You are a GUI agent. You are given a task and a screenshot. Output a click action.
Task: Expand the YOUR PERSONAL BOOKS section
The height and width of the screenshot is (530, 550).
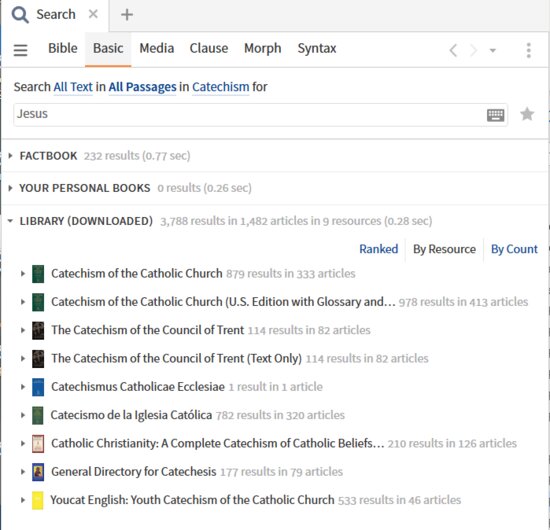[10, 188]
